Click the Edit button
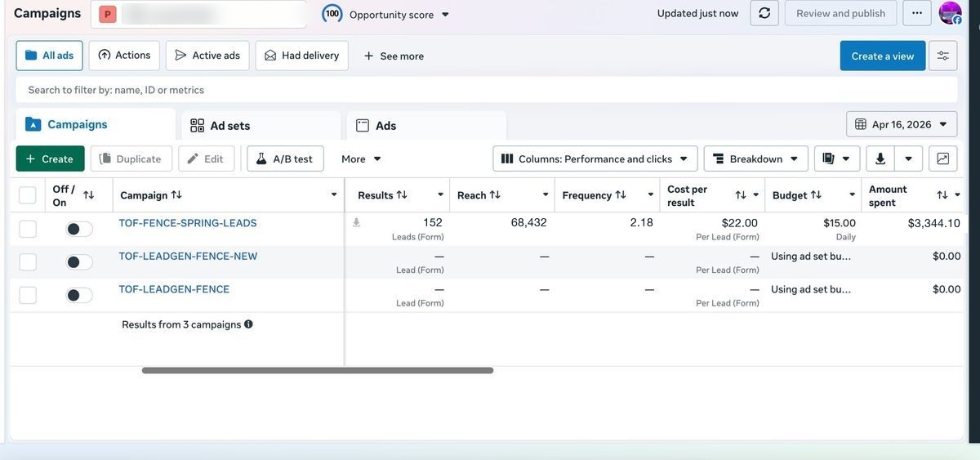The height and width of the screenshot is (460, 980). click(206, 159)
